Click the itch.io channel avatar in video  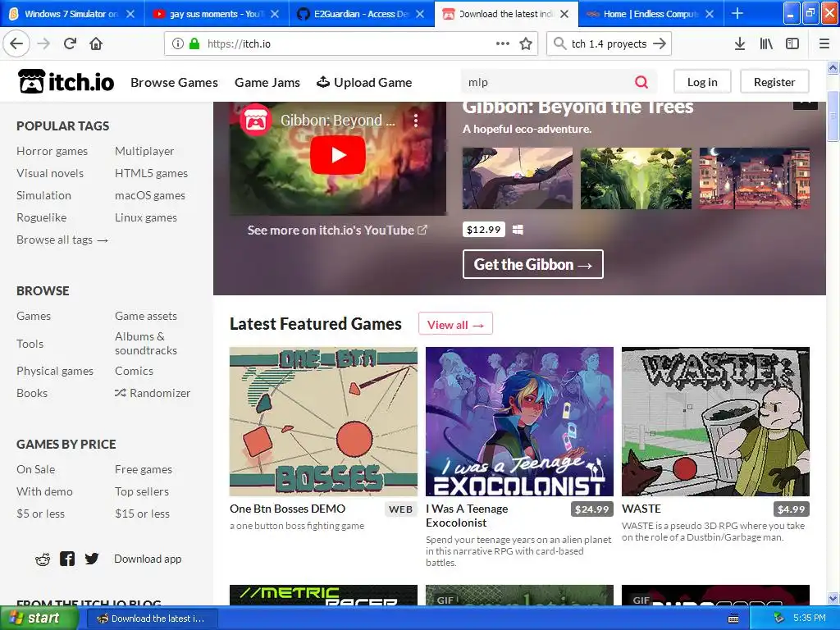[256, 121]
